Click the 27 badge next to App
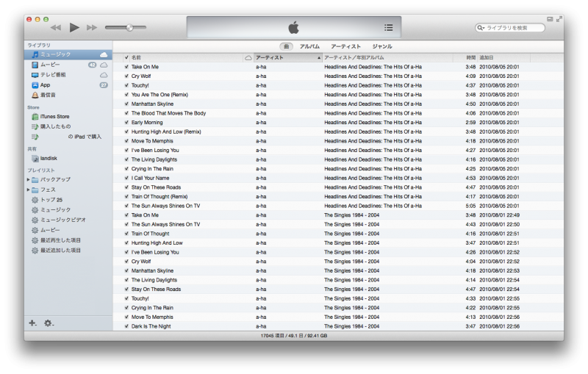Viewport: 588px width, 374px height. [104, 85]
